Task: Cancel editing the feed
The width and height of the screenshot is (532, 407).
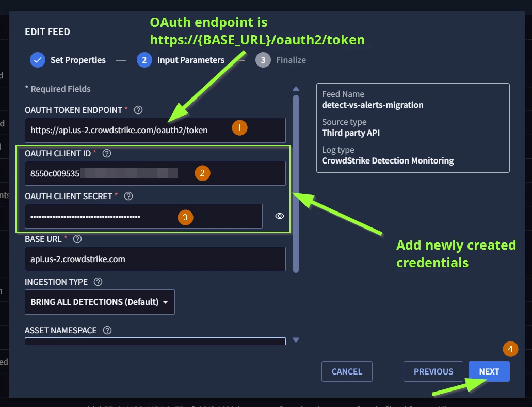Action: tap(347, 371)
